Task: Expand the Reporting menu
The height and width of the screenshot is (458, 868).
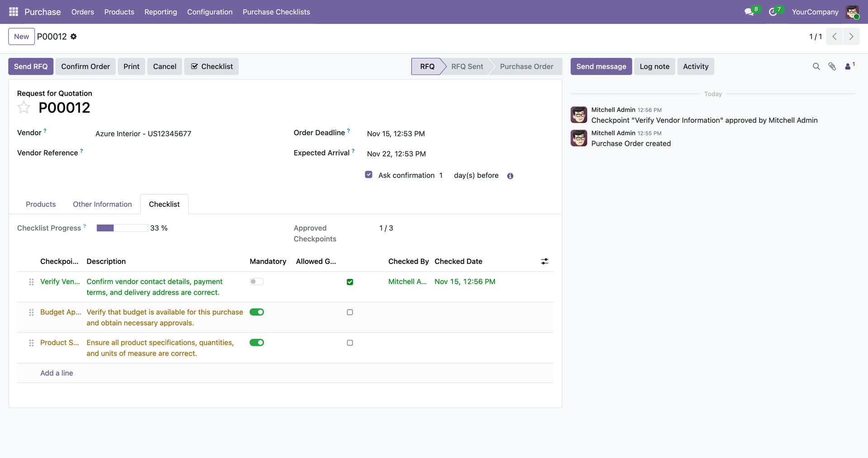Action: (160, 12)
